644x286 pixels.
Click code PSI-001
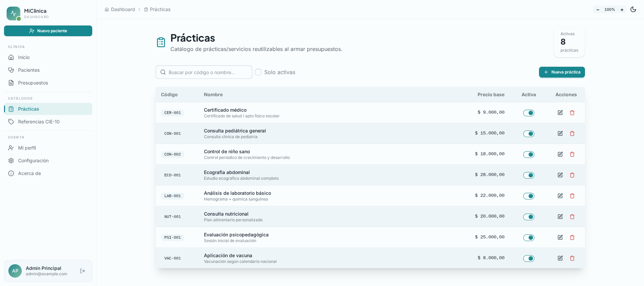pyautogui.click(x=172, y=238)
